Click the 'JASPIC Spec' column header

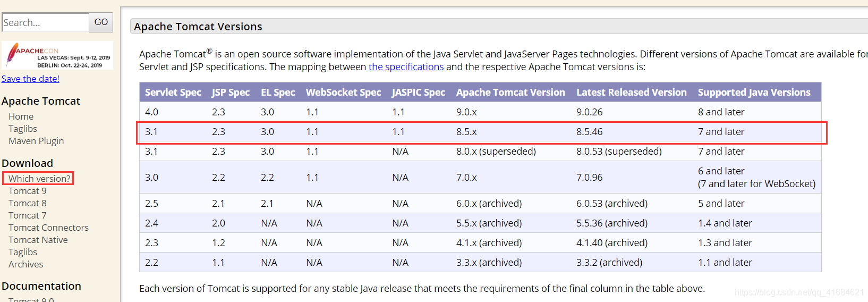(419, 93)
